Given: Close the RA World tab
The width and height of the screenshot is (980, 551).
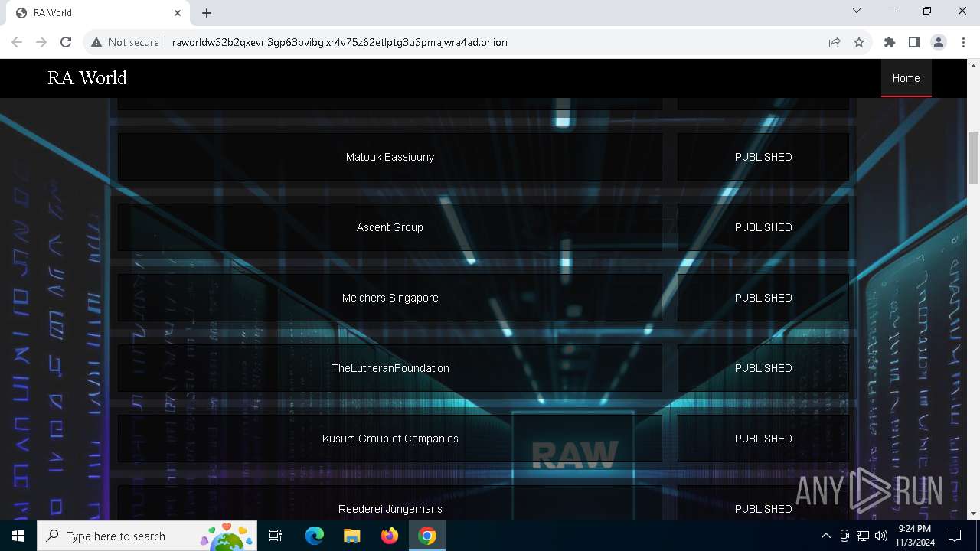Looking at the screenshot, I should tap(178, 12).
